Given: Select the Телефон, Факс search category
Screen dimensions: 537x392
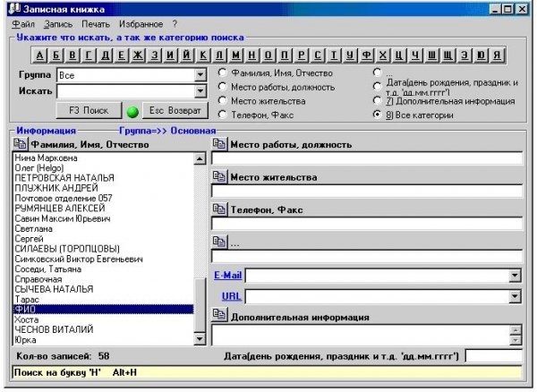Looking at the screenshot, I should (x=222, y=115).
